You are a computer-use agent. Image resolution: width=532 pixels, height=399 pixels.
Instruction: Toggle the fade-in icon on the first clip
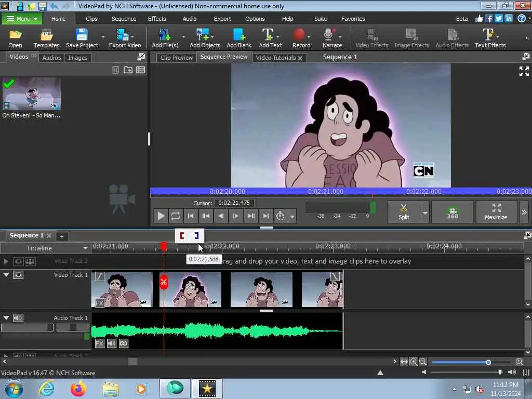tap(99, 276)
